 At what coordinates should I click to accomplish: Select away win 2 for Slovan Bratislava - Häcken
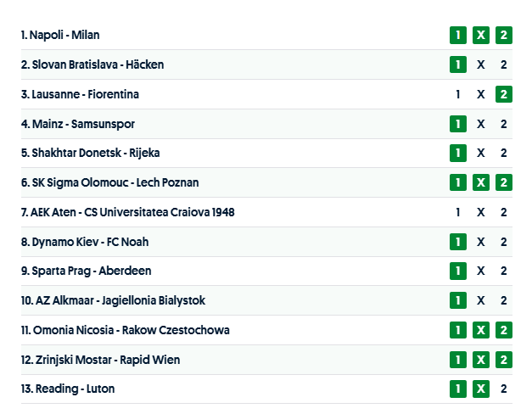(x=503, y=64)
